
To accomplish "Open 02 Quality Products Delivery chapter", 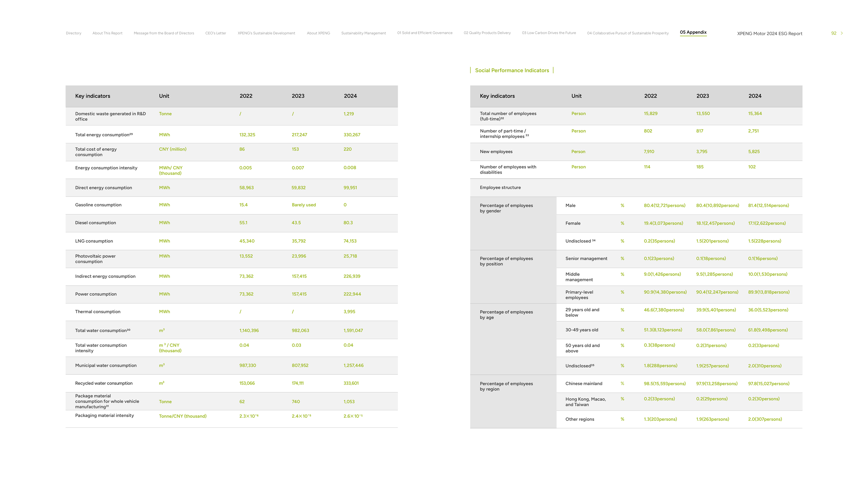I will [487, 33].
